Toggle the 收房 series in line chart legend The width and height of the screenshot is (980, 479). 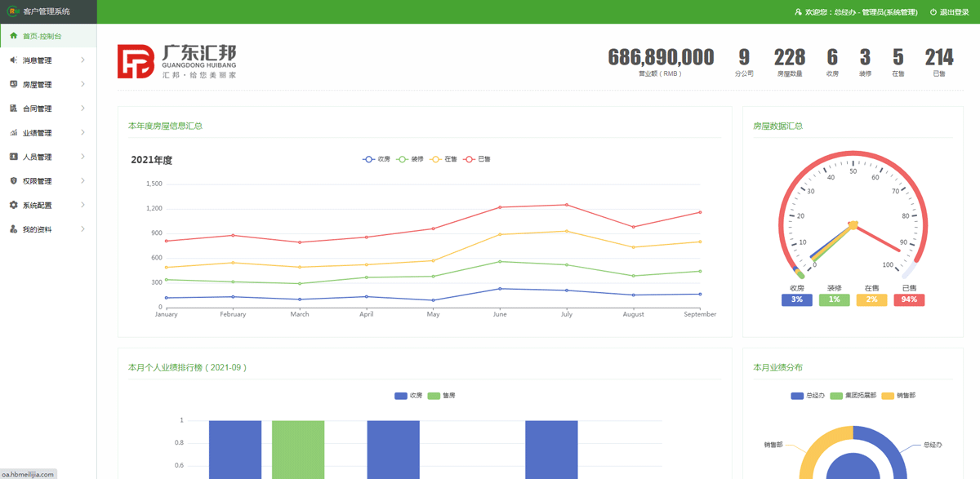[x=376, y=159]
